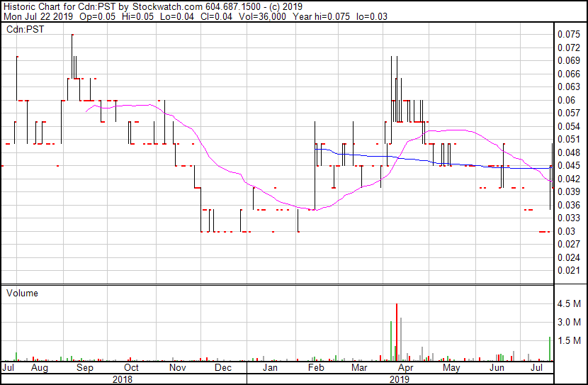This screenshot has height=385, width=588.
Task: Pick the Jun month marker
Action: click(497, 369)
